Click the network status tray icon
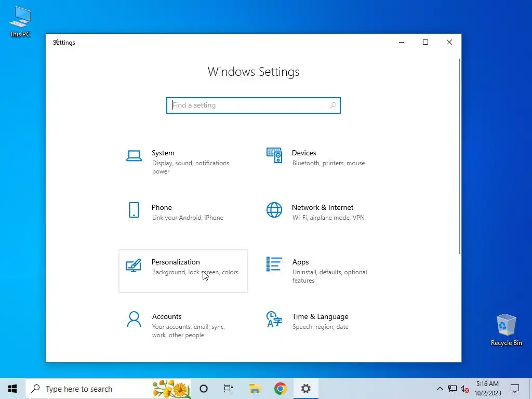Image resolution: width=532 pixels, height=399 pixels. (x=453, y=389)
